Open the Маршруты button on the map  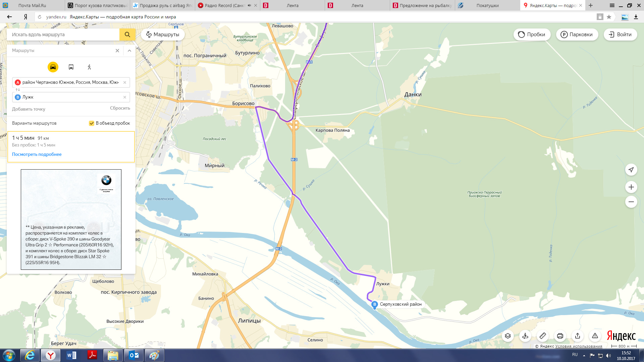163,35
